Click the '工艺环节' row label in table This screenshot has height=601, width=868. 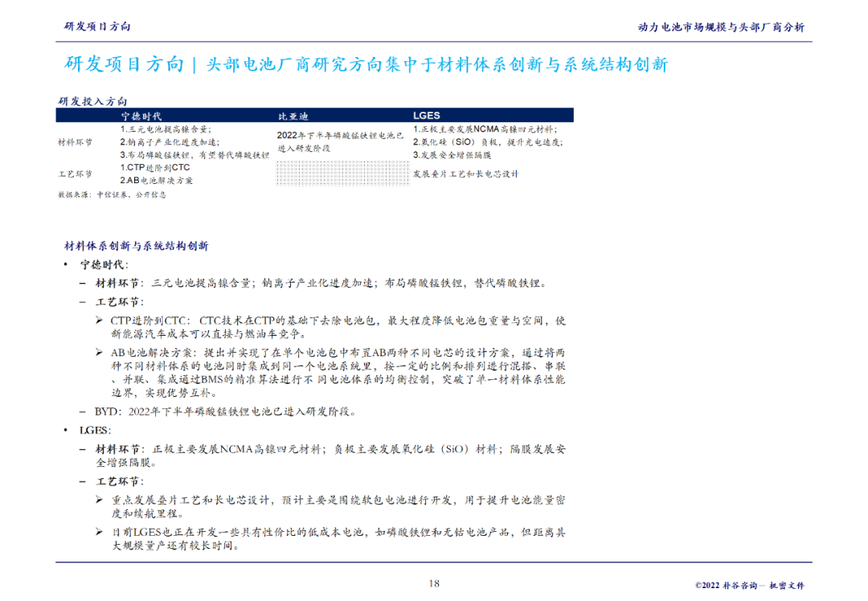(x=76, y=174)
